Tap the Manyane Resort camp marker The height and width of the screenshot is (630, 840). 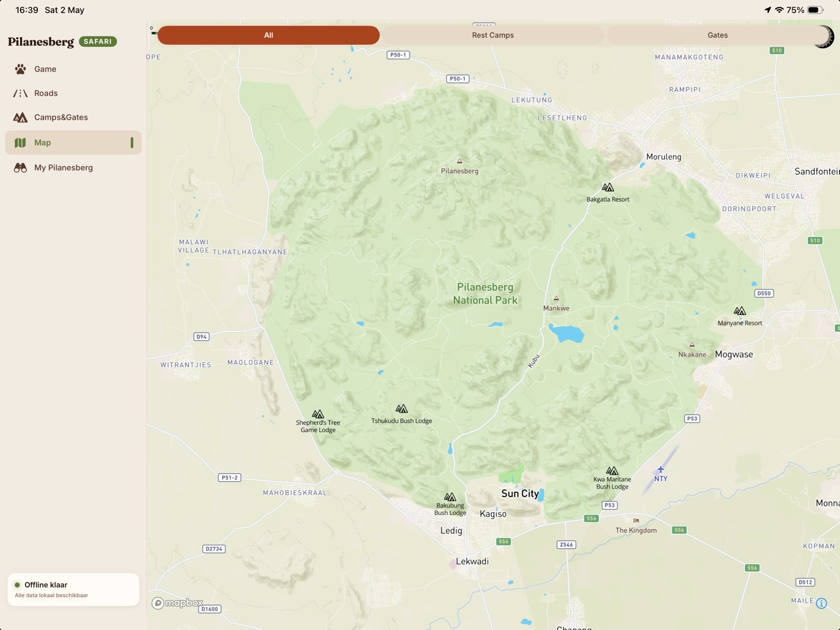(x=740, y=311)
